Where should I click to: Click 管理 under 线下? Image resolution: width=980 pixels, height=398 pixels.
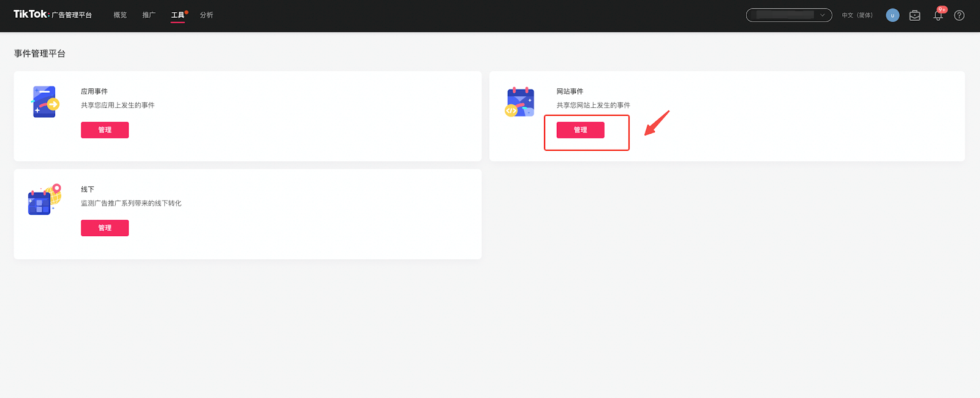pyautogui.click(x=105, y=228)
